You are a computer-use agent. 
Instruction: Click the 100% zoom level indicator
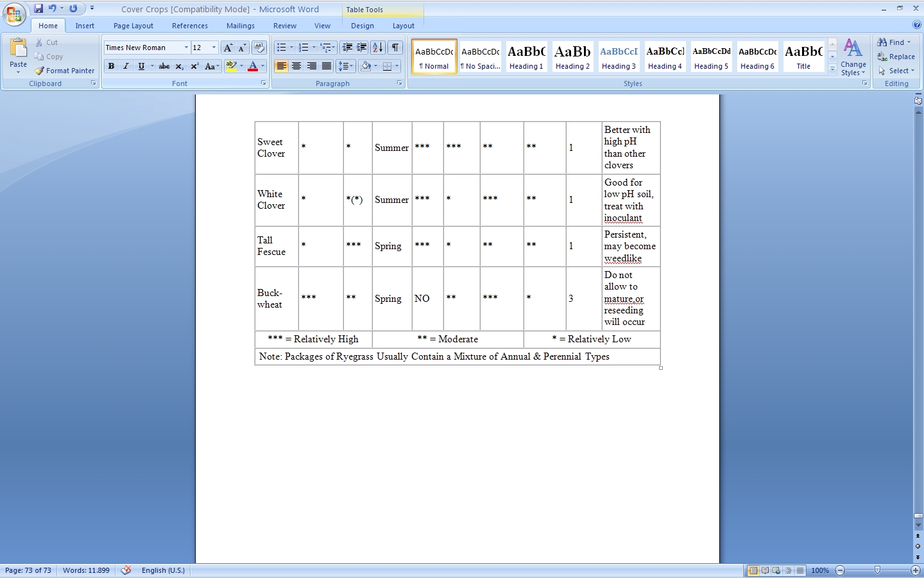click(819, 570)
